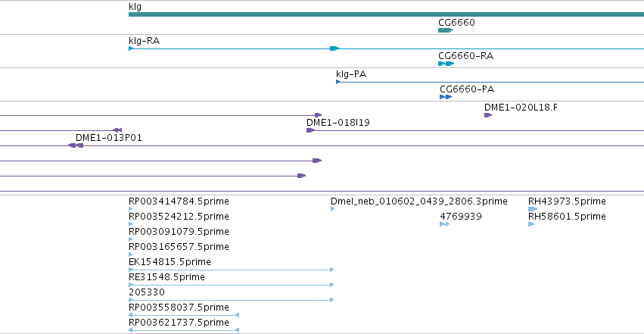Click the RP003558037.5prime label
The height and width of the screenshot is (334, 644).
pos(179,307)
